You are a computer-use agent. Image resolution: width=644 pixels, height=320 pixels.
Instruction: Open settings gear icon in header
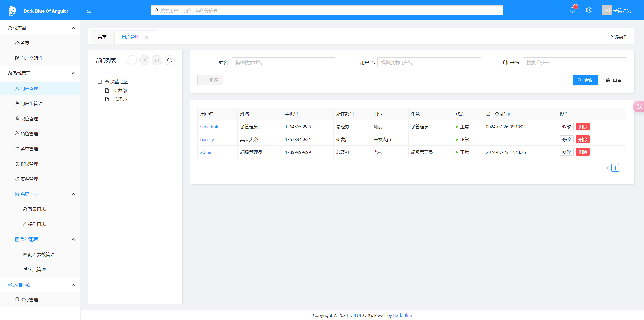pos(589,10)
